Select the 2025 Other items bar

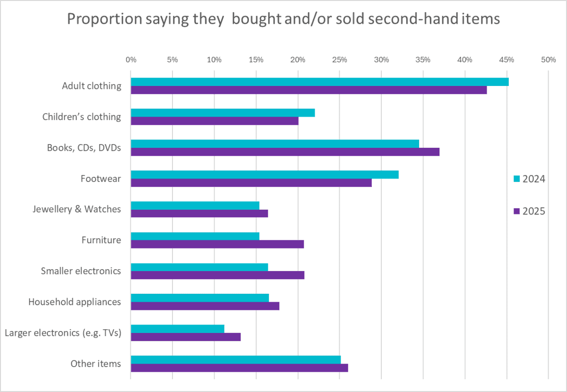coord(239,367)
